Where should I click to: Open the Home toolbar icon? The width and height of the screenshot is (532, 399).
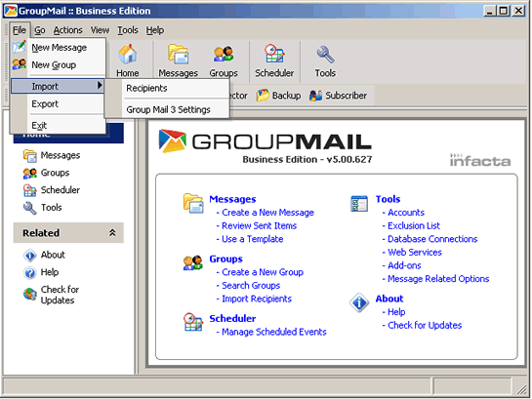pos(128,61)
